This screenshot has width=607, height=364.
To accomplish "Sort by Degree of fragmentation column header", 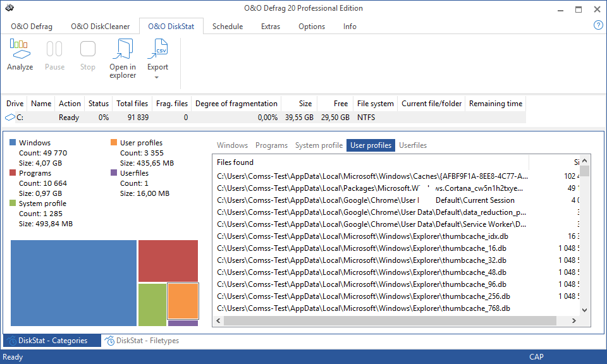I will tap(236, 104).
